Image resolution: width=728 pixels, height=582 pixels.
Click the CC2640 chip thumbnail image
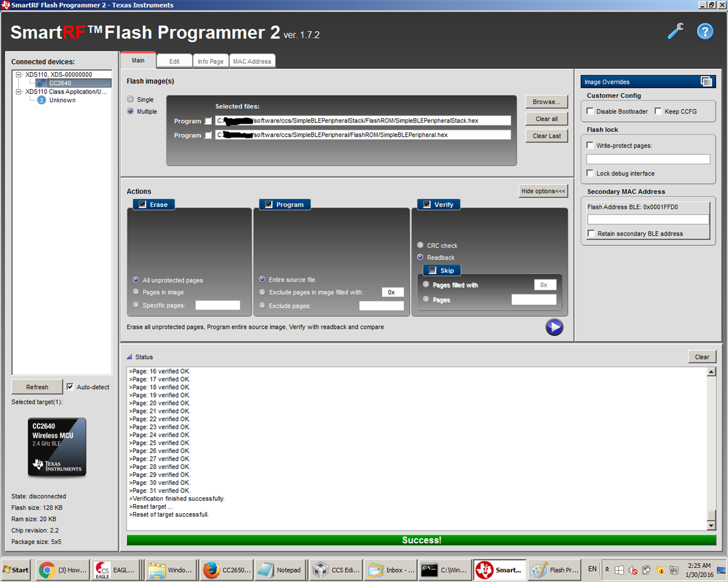(x=57, y=447)
